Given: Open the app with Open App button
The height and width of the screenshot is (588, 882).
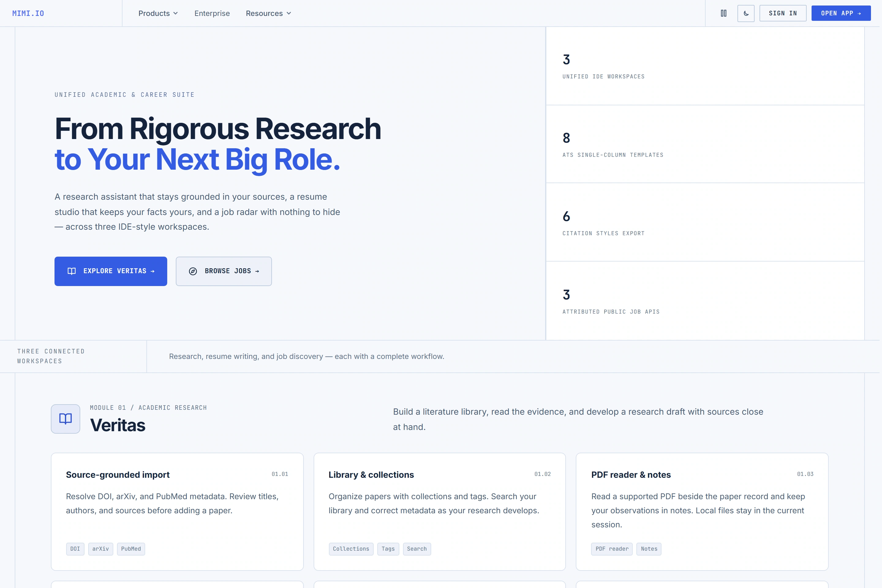Looking at the screenshot, I should click(841, 13).
